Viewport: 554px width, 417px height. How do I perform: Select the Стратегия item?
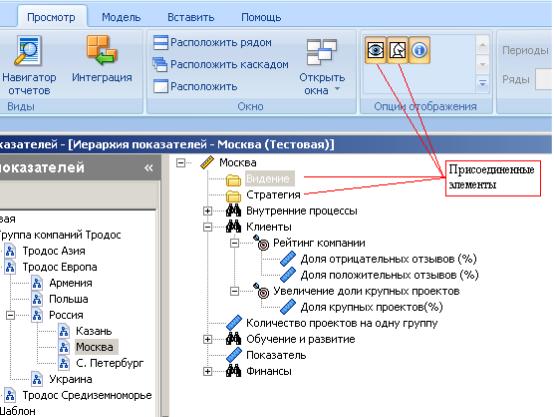click(x=273, y=195)
